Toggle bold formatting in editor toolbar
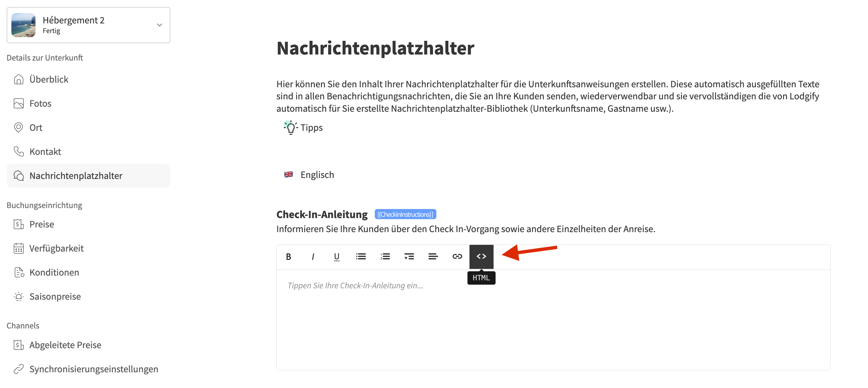The height and width of the screenshot is (388, 868). (288, 257)
